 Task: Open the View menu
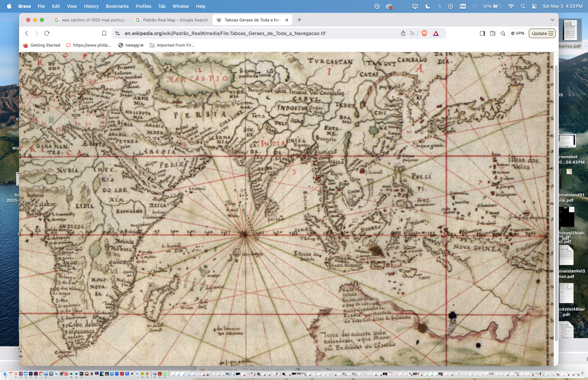point(72,6)
